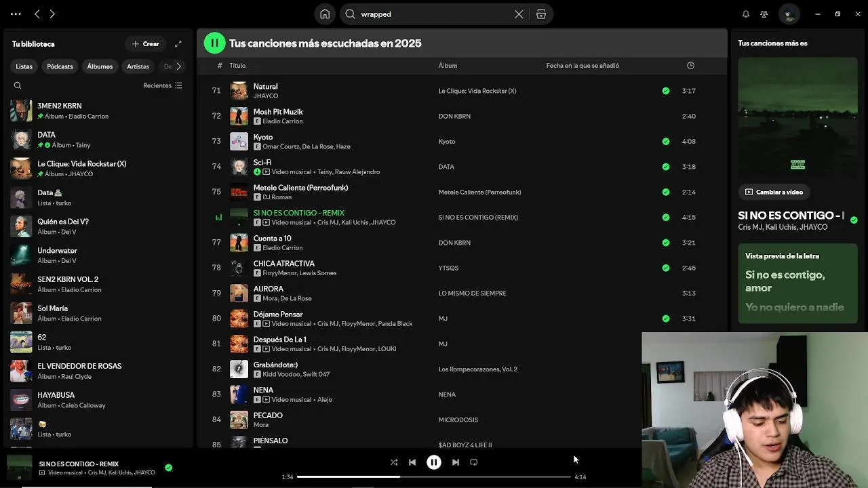Click the Crear button
868x488 pixels.
146,43
